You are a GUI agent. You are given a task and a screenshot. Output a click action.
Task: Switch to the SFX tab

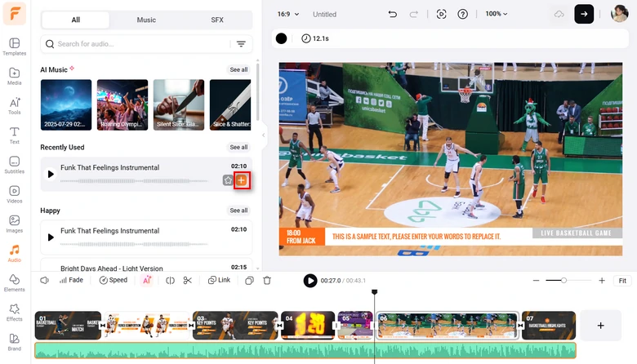(217, 20)
